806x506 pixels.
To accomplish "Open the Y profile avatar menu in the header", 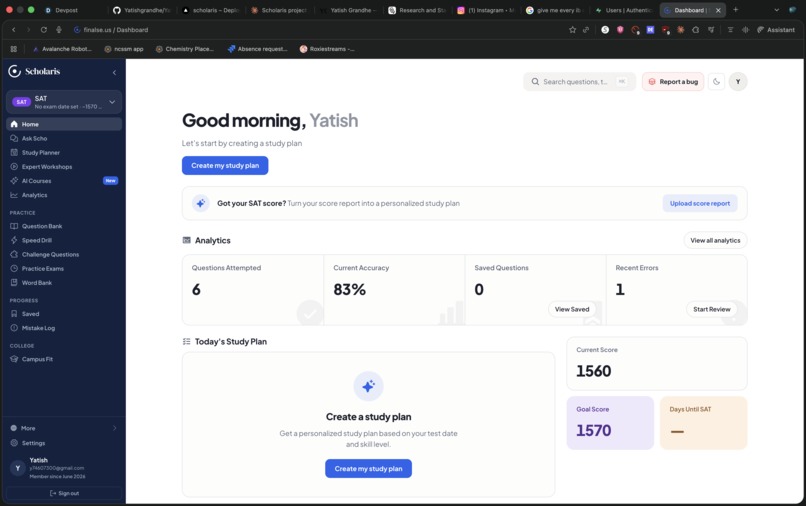I will (738, 82).
